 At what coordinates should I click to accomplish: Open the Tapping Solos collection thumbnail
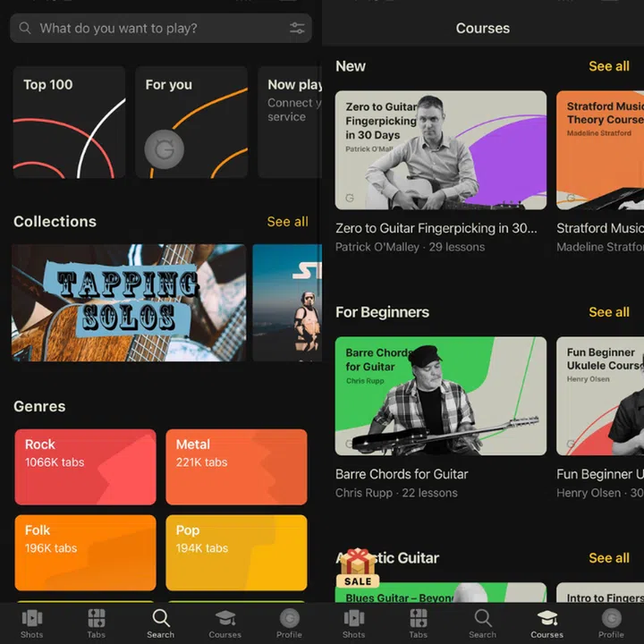click(129, 302)
